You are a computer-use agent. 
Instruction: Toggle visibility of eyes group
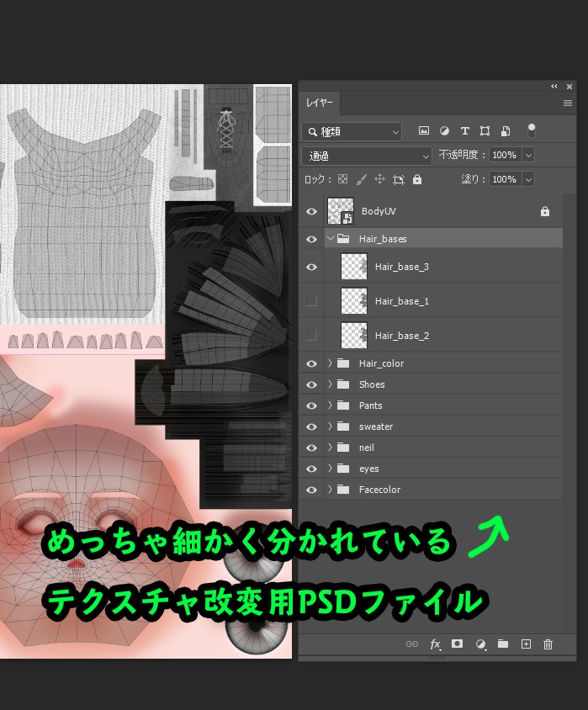311,469
